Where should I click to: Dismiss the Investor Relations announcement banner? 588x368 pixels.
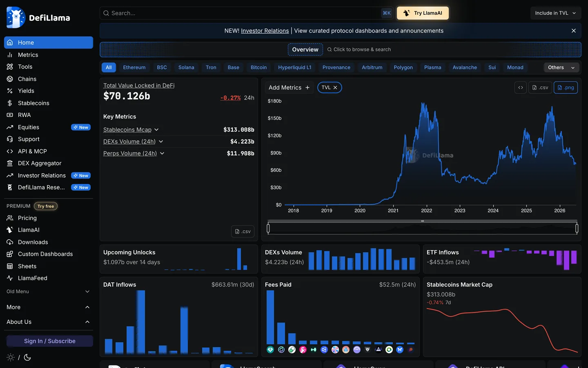[574, 31]
